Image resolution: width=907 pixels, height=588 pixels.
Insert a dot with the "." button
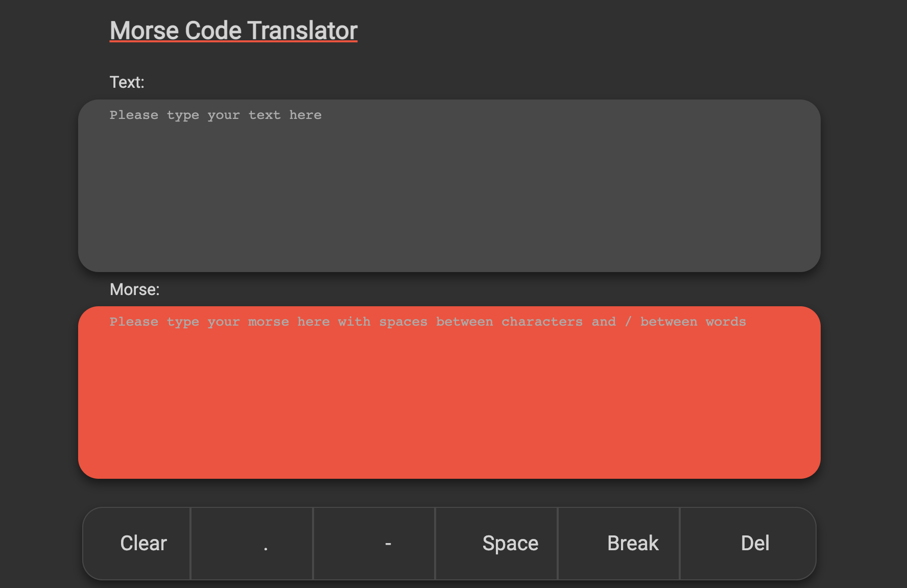252,544
